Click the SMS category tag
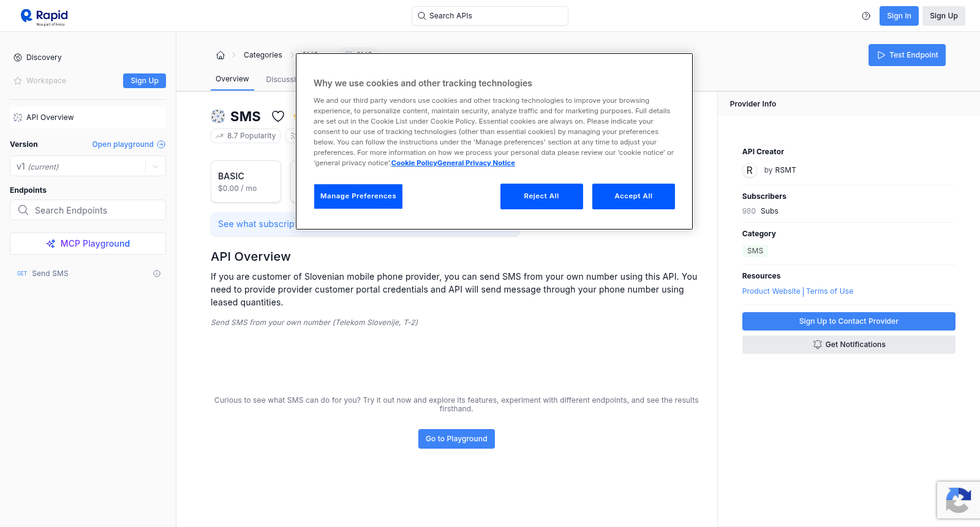The height and width of the screenshot is (527, 980). 755,251
